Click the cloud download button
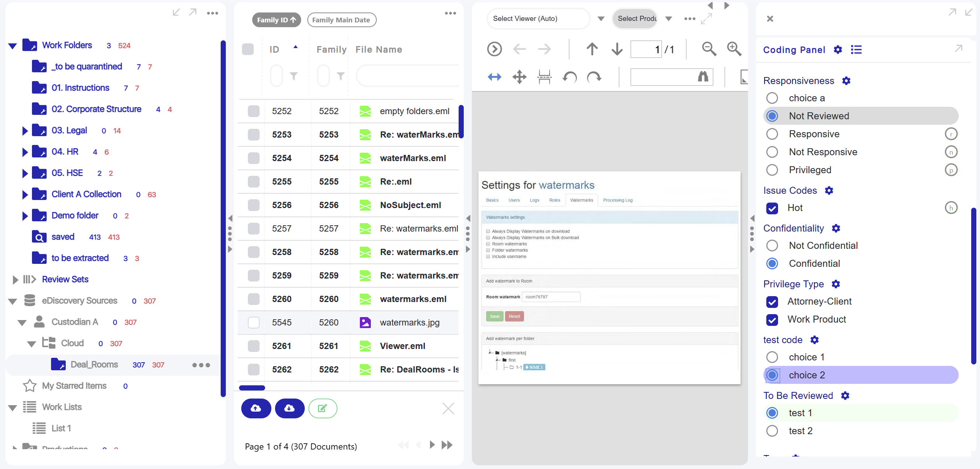 (x=289, y=408)
